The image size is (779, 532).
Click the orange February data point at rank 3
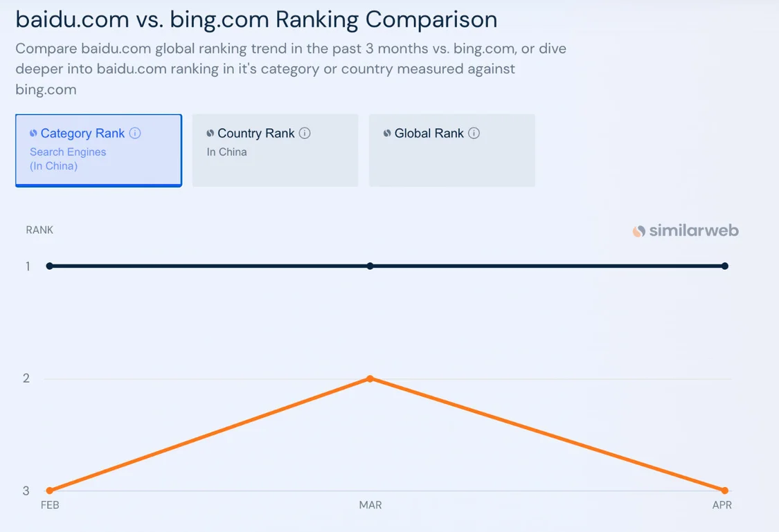(50, 490)
